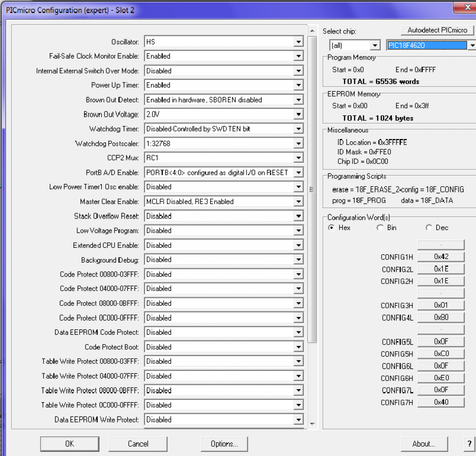Click the CONFIG3H 0x01 value button
The width and height of the screenshot is (476, 456).
[441, 305]
